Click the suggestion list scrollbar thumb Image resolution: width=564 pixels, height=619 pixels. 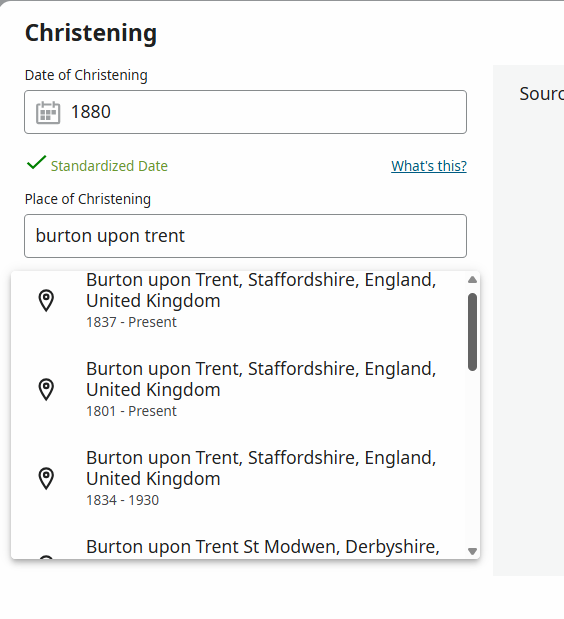[x=472, y=332]
